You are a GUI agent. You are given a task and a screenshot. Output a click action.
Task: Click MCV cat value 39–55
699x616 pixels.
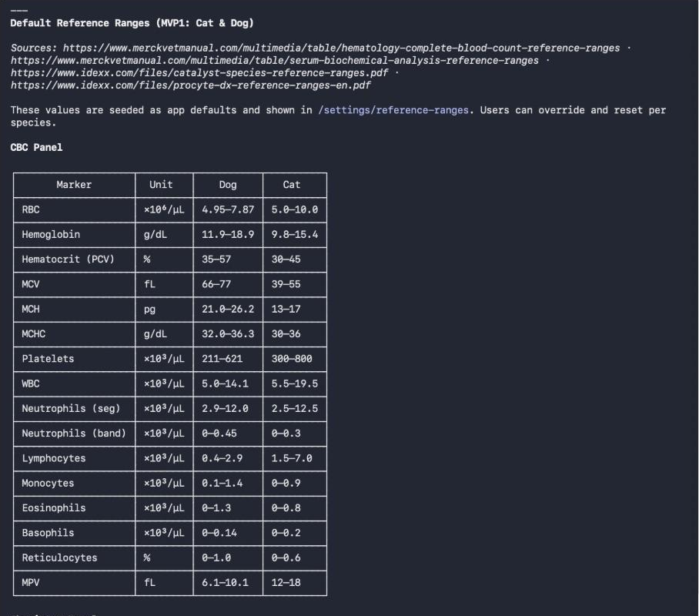[286, 284]
